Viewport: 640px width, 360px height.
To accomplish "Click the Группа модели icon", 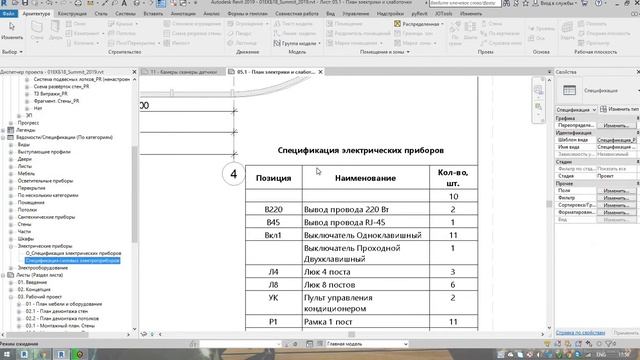I will pos(277,43).
